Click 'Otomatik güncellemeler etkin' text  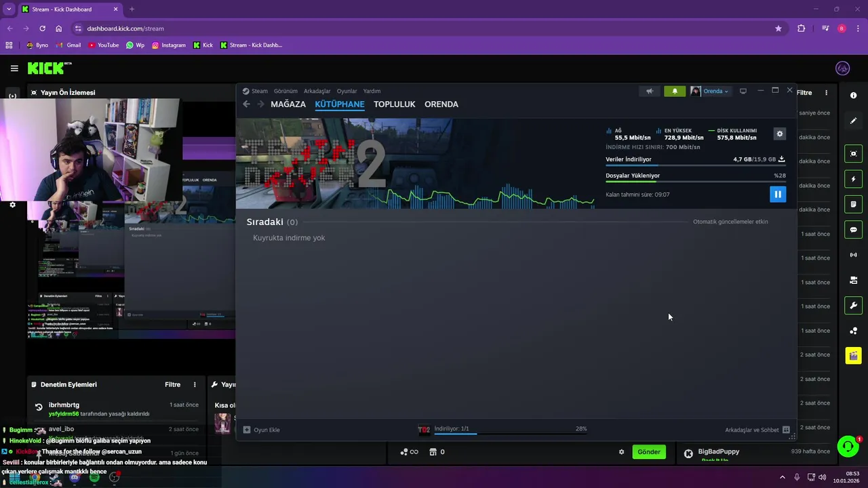point(730,222)
